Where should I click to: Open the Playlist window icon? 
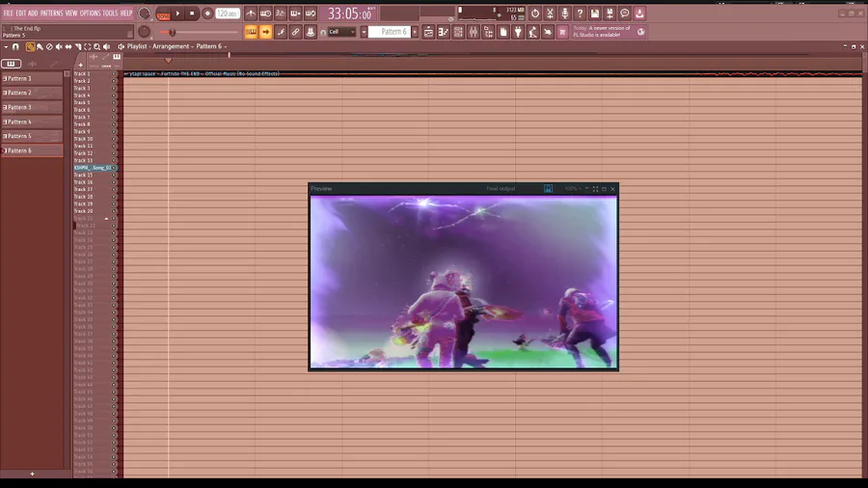428,32
